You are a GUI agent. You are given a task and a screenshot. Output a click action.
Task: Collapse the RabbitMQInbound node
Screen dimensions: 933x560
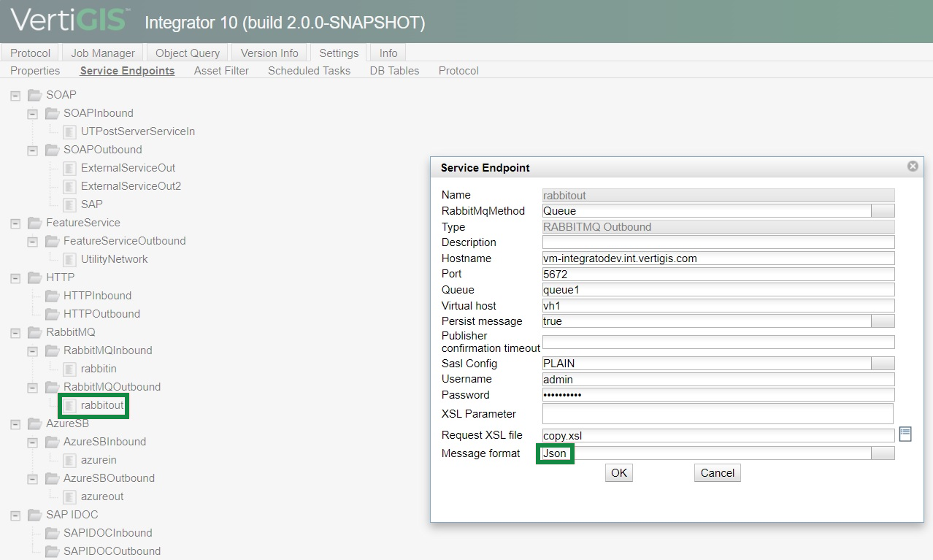coord(32,351)
